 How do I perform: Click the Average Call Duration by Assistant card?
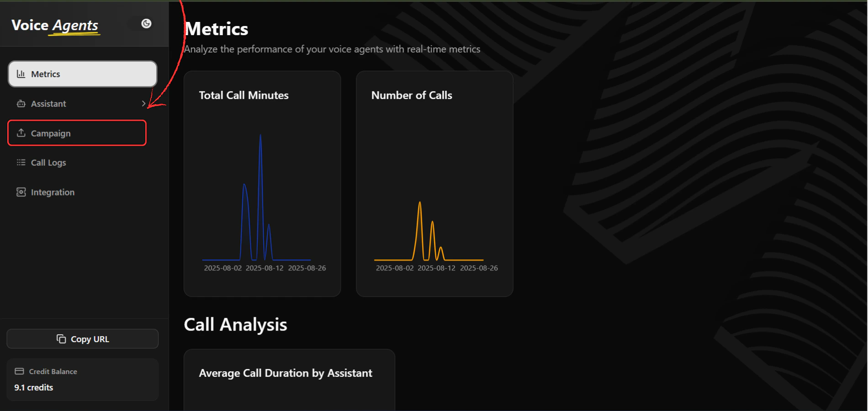(289, 379)
